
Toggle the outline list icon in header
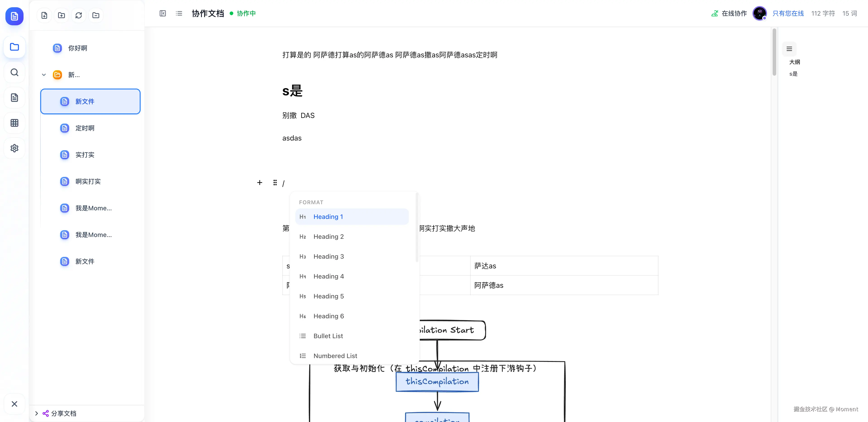pos(179,14)
